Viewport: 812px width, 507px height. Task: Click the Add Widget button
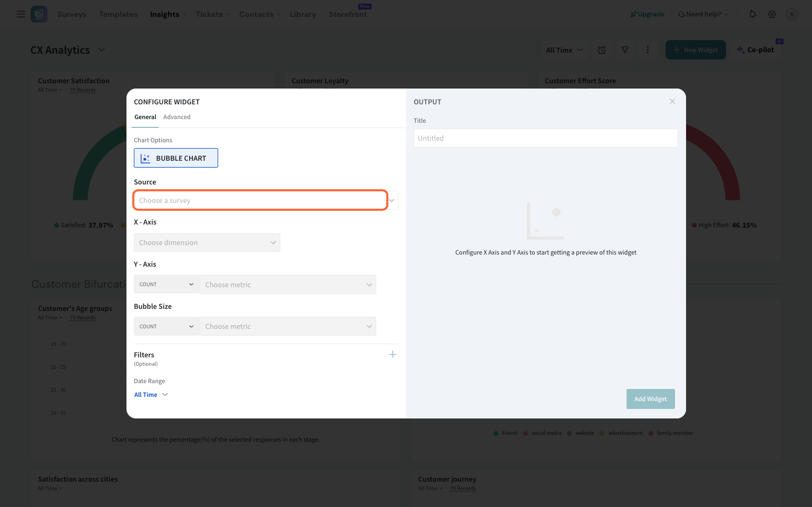pyautogui.click(x=650, y=399)
